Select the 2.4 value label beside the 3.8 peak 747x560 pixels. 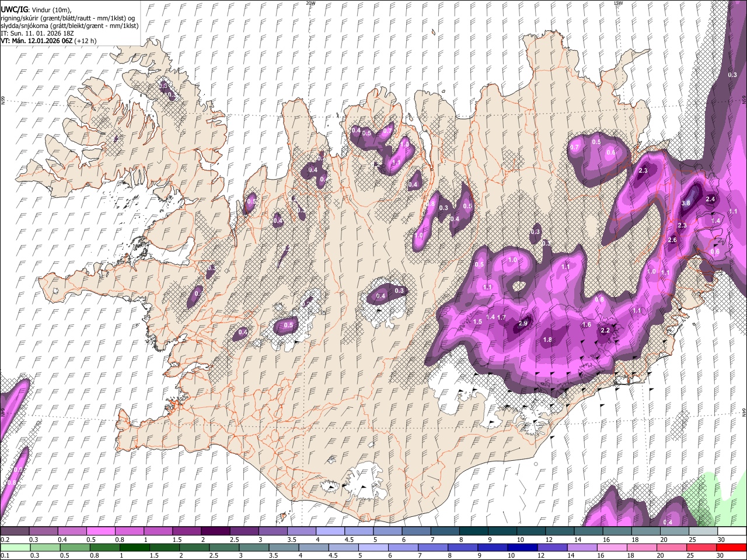pos(710,199)
